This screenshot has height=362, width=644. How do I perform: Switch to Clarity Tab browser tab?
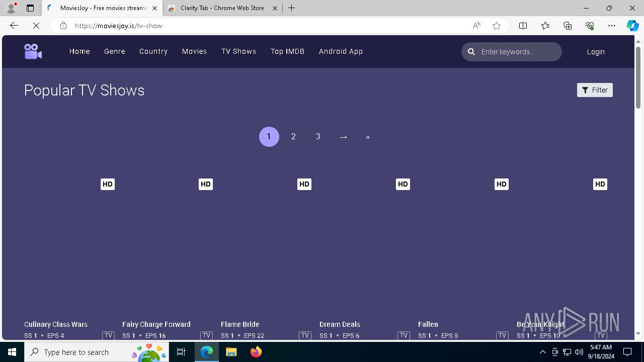tap(222, 8)
